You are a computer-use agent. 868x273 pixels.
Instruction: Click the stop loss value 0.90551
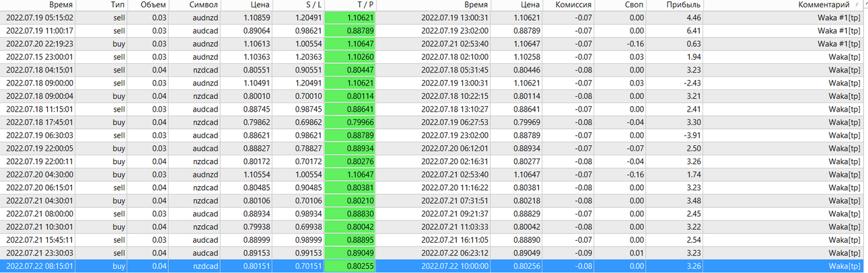click(309, 70)
